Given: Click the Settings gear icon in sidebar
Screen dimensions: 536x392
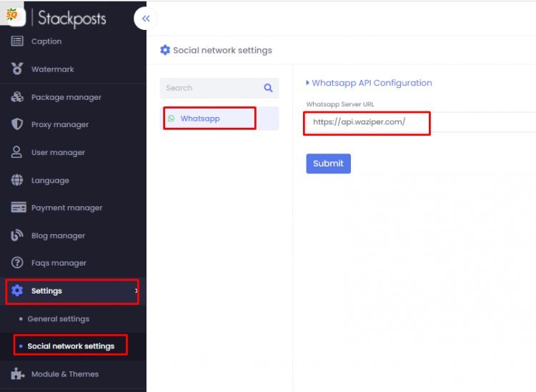Looking at the screenshot, I should tap(17, 291).
